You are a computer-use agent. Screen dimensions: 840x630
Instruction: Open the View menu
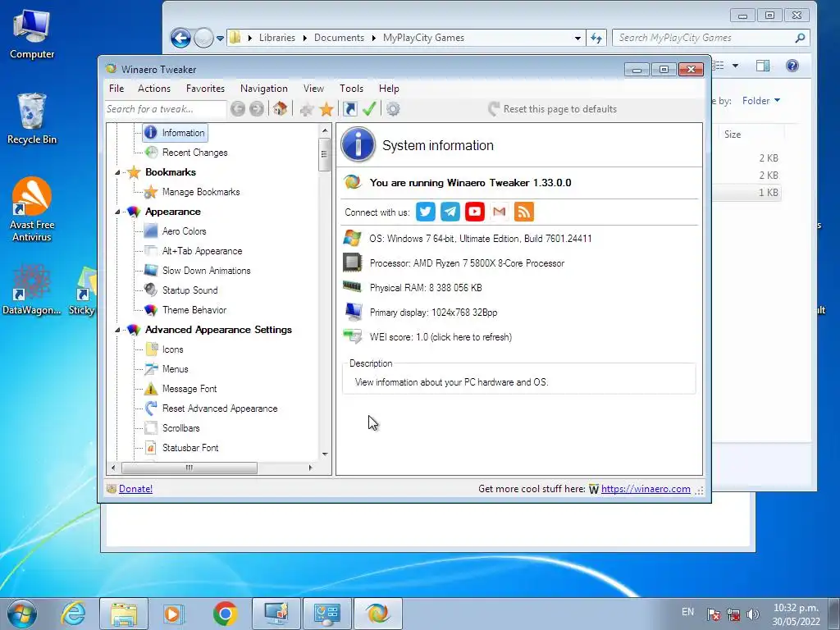tap(313, 89)
